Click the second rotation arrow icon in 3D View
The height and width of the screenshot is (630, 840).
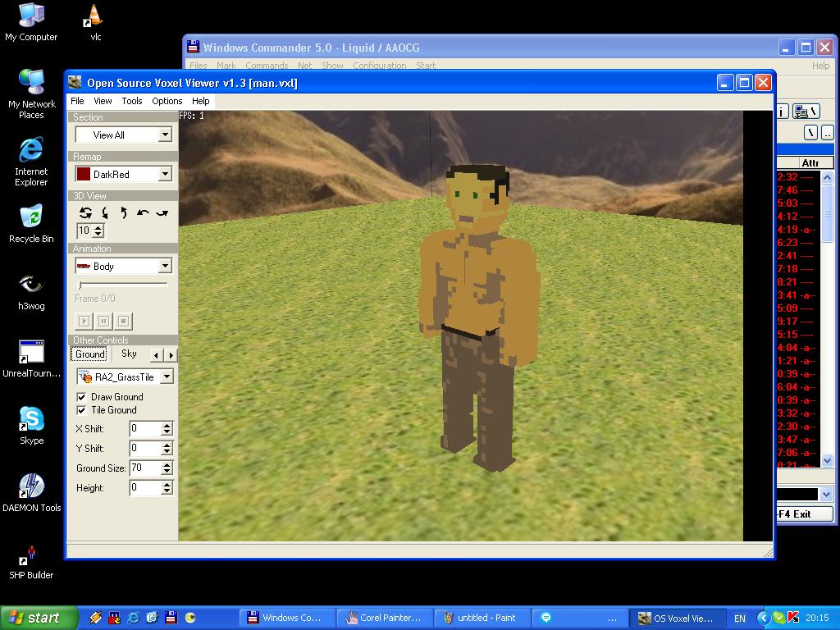(x=105, y=212)
